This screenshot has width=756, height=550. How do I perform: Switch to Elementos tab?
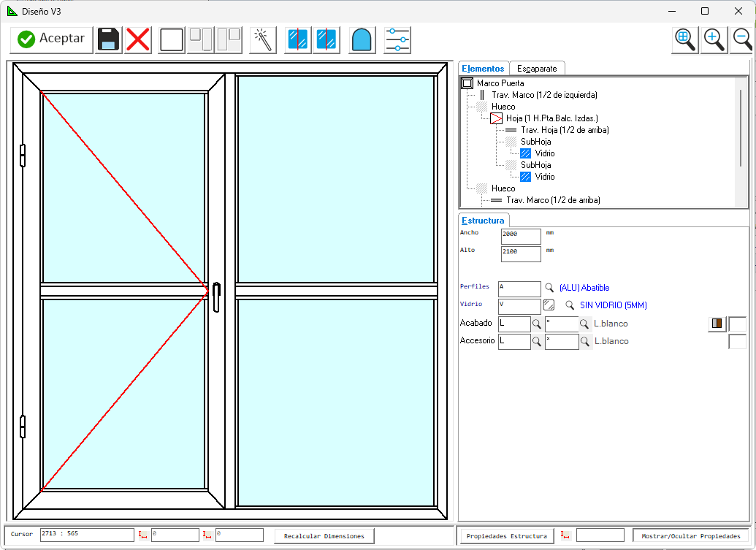[483, 69]
